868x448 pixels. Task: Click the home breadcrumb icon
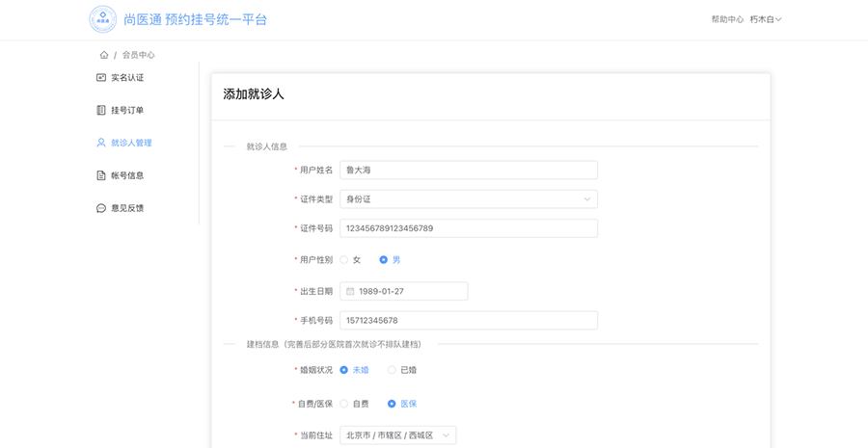coord(104,55)
